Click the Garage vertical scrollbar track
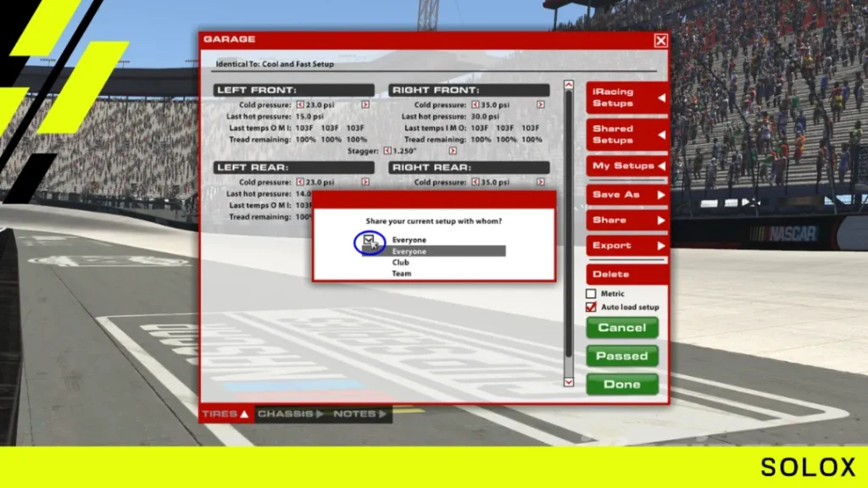This screenshot has width=868, height=488. pyautogui.click(x=569, y=234)
